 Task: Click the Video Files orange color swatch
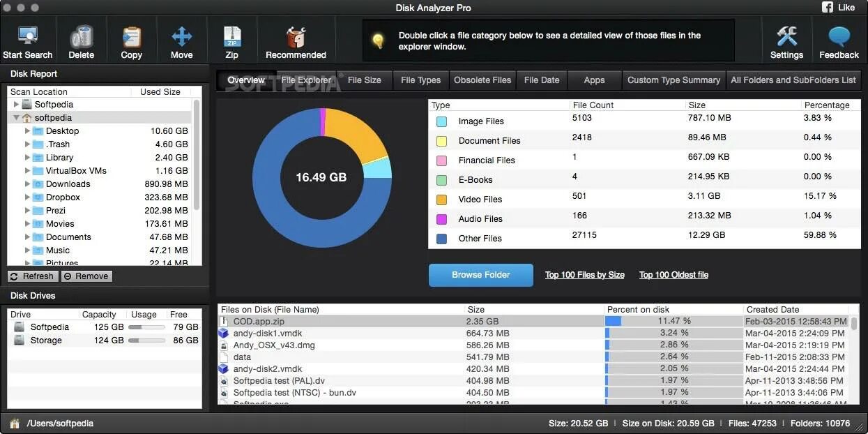click(x=441, y=200)
